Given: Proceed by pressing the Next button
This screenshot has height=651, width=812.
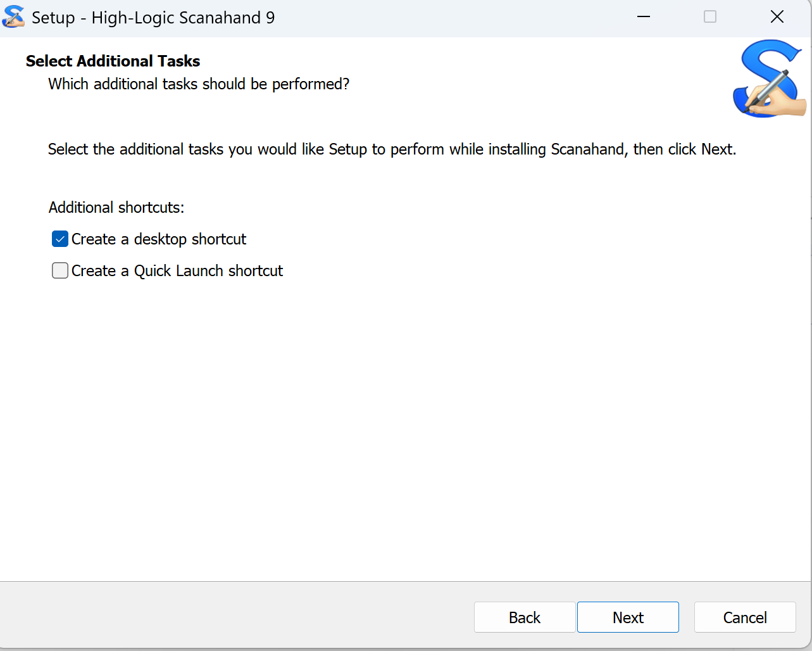Looking at the screenshot, I should (628, 617).
